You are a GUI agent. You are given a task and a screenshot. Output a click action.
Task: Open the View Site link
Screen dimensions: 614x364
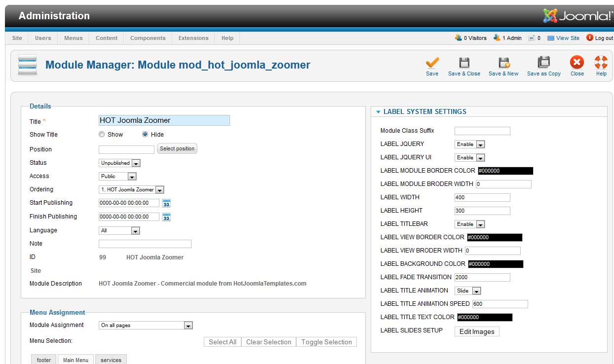(x=564, y=38)
